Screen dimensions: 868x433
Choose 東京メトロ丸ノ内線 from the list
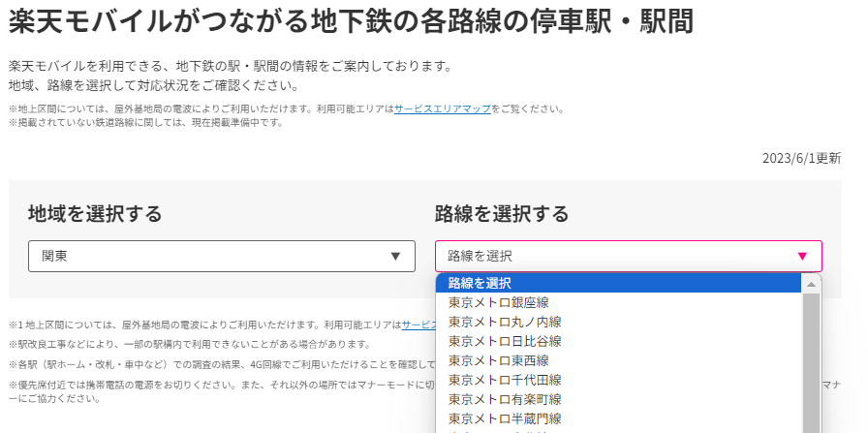618,322
